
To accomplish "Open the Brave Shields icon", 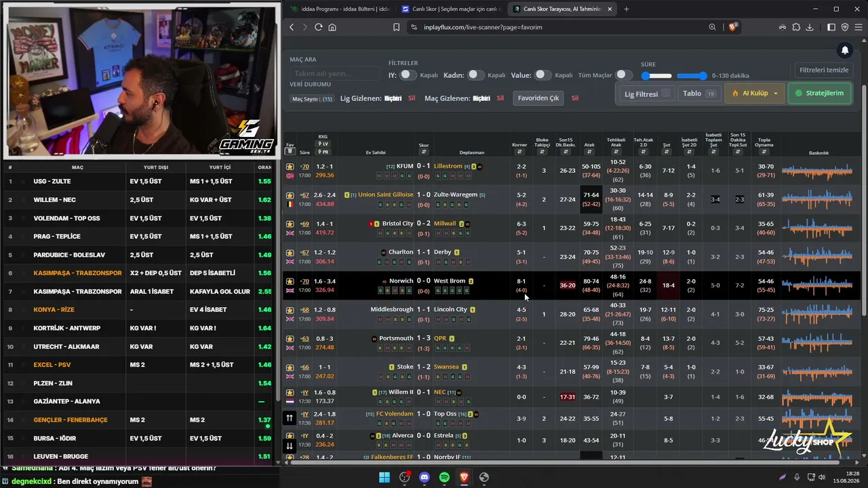I will 732,27.
